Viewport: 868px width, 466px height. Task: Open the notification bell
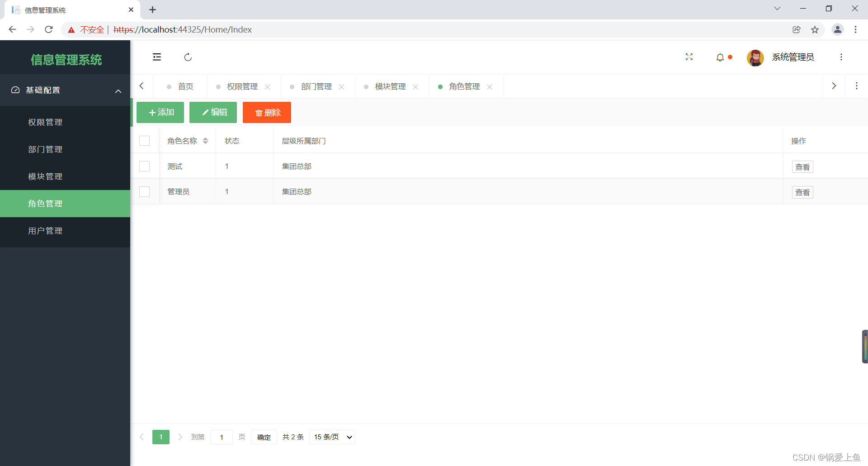click(720, 57)
